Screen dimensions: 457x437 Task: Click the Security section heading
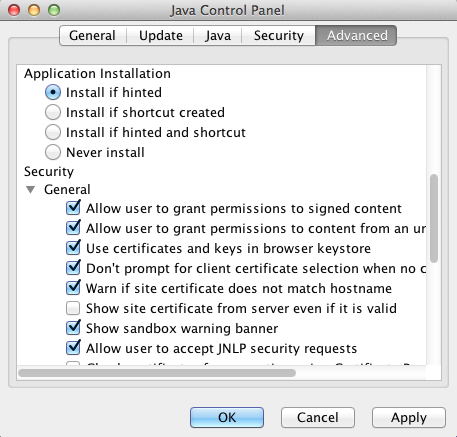(49, 171)
